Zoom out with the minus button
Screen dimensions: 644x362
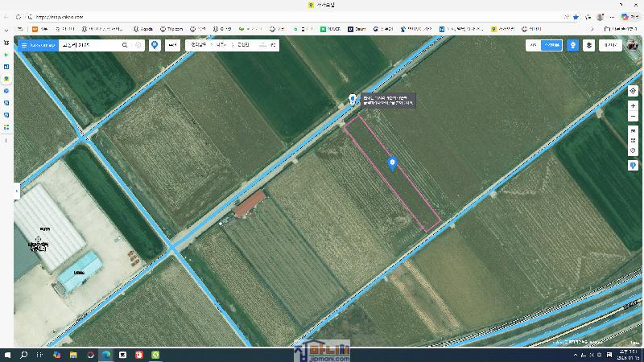(633, 117)
